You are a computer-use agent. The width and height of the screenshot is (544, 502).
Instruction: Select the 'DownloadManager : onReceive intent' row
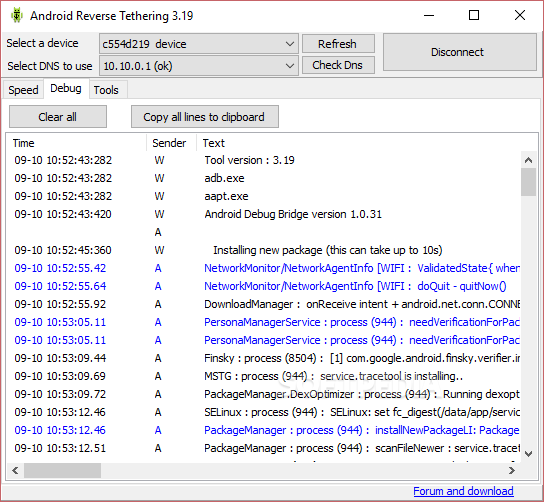click(264, 304)
